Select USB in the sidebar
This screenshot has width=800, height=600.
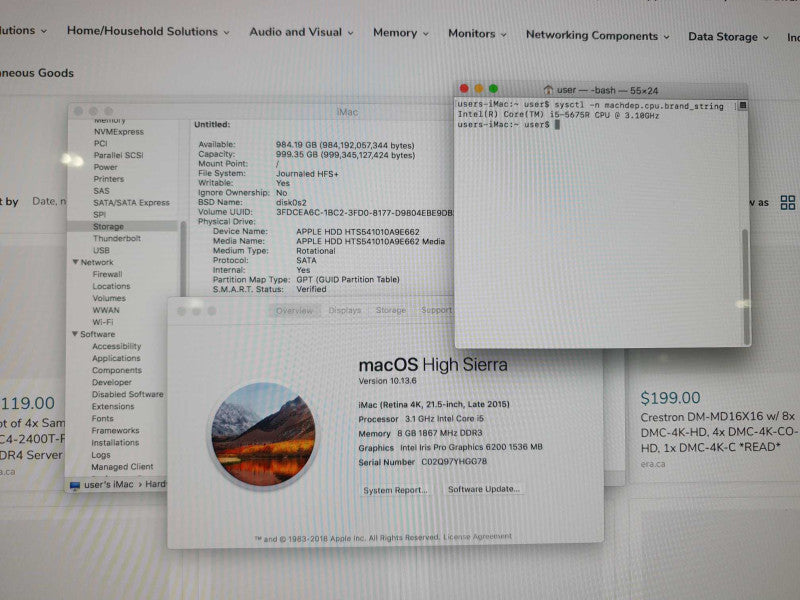click(101, 250)
